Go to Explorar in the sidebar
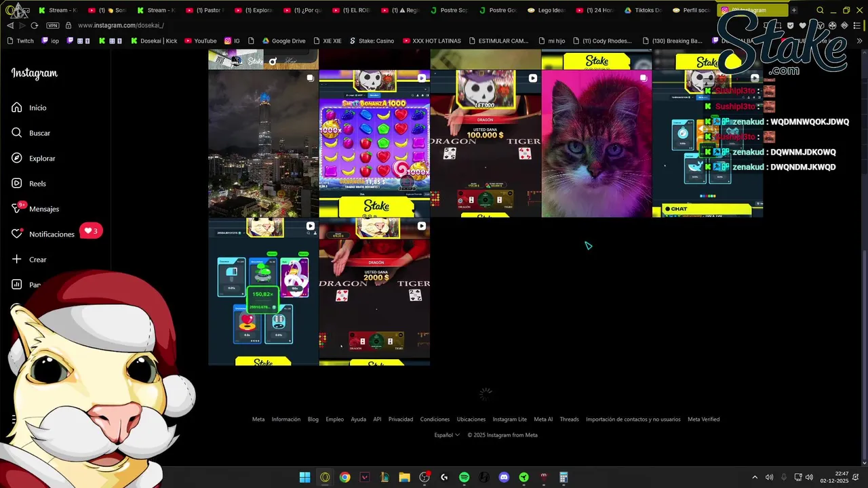The height and width of the screenshot is (488, 868). point(33,158)
